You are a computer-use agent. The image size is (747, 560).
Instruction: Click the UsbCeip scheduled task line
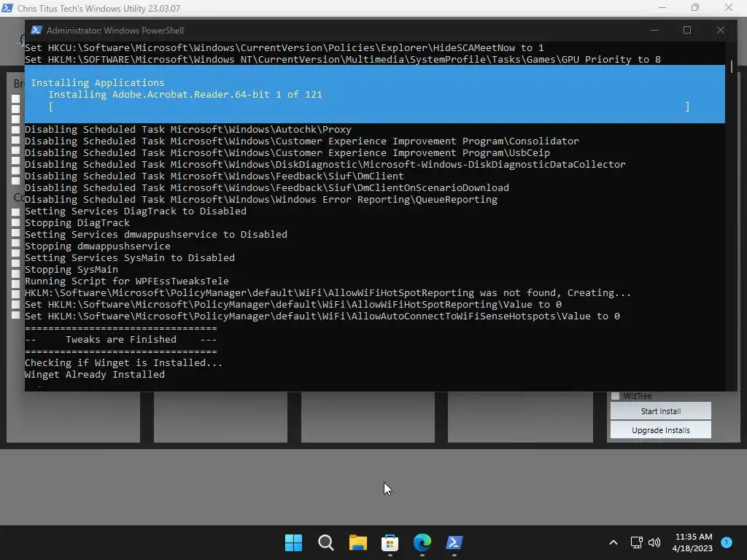pyautogui.click(x=287, y=153)
